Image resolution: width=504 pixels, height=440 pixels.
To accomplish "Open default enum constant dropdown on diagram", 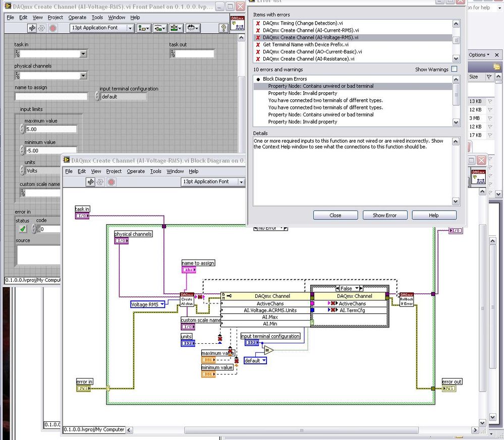I will [264, 360].
